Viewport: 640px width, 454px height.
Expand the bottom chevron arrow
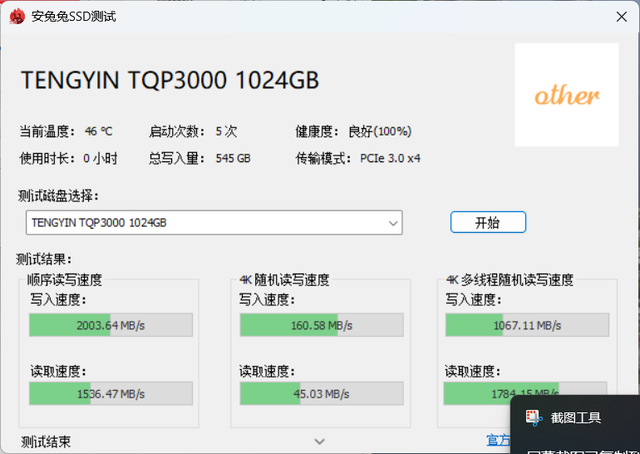[320, 441]
